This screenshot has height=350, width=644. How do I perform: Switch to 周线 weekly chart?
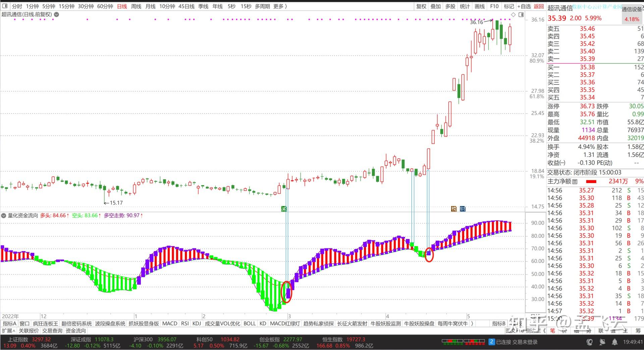(136, 6)
